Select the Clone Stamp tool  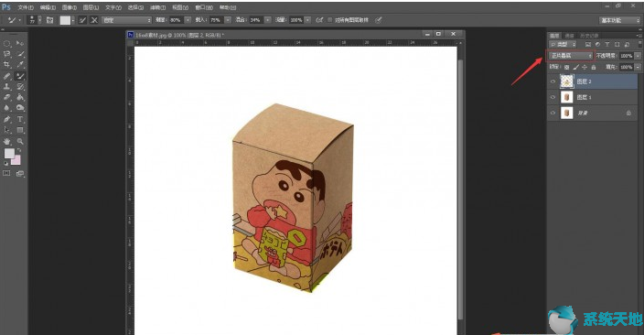click(x=7, y=87)
